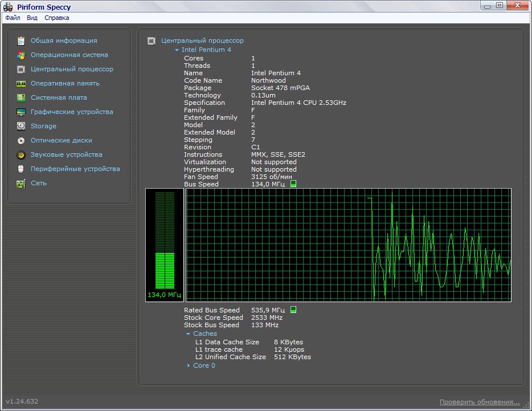Image resolution: width=532 pixels, height=411 pixels.
Task: Toggle the Bus Speed green graph indicator
Action: tap(293, 184)
